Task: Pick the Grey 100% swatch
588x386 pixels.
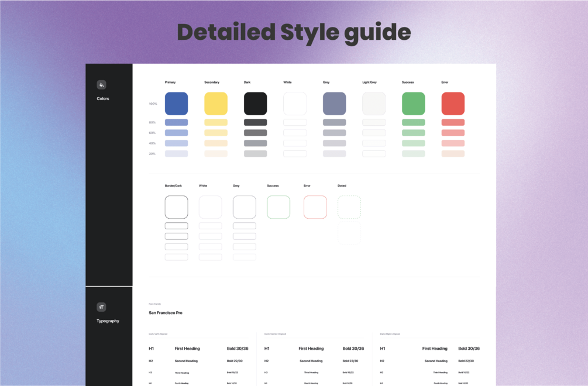Action: coord(335,104)
